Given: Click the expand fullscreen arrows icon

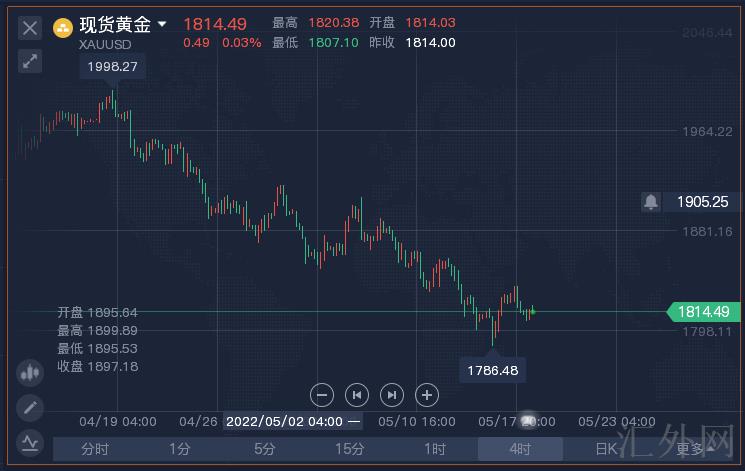Looking at the screenshot, I should (x=30, y=61).
